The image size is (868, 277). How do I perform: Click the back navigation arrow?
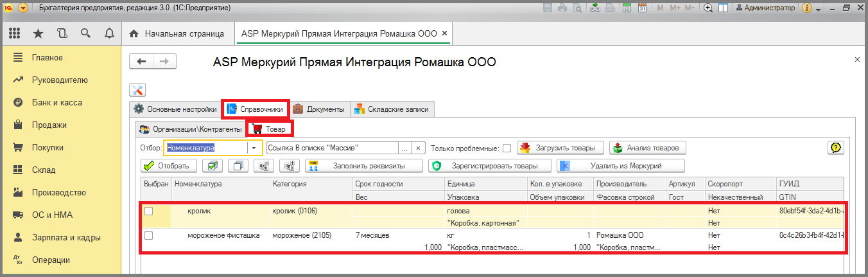[x=141, y=61]
